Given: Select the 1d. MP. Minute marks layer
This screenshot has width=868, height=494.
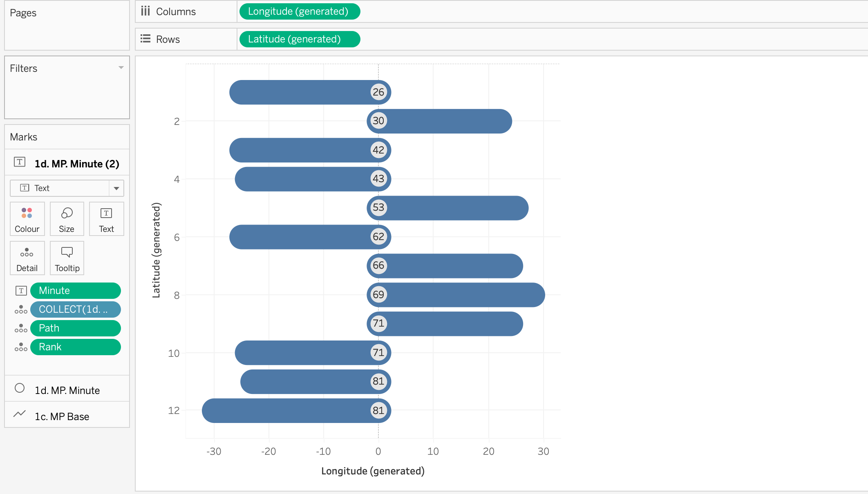Looking at the screenshot, I should [x=67, y=390].
